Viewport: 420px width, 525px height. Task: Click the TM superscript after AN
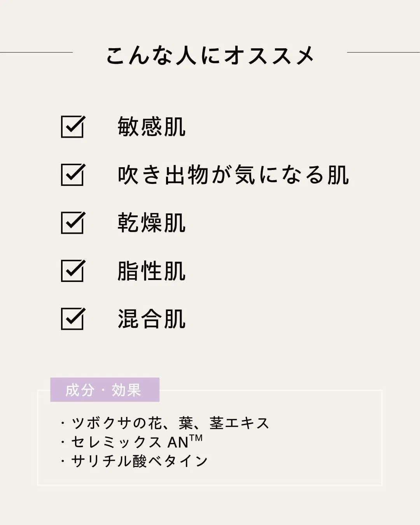point(196,438)
